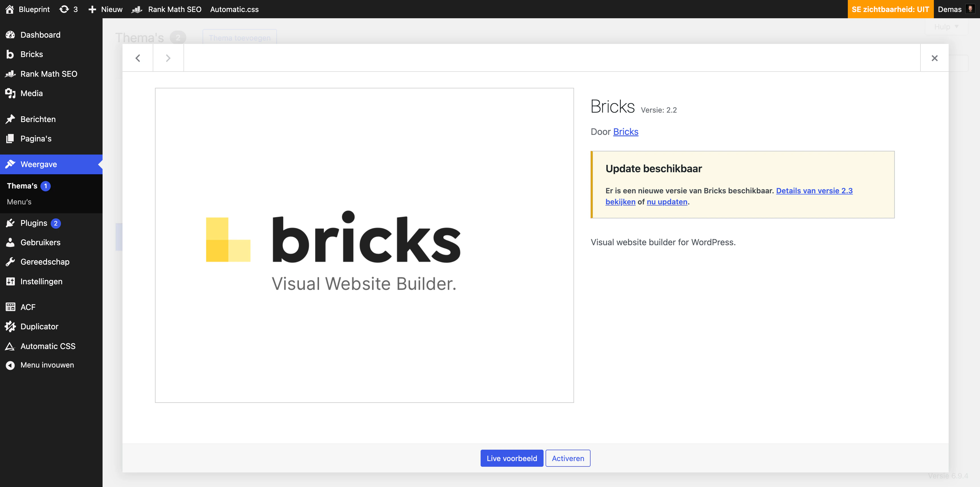Open updates via the refresh icon
Viewport: 980px width, 487px height.
64,9
